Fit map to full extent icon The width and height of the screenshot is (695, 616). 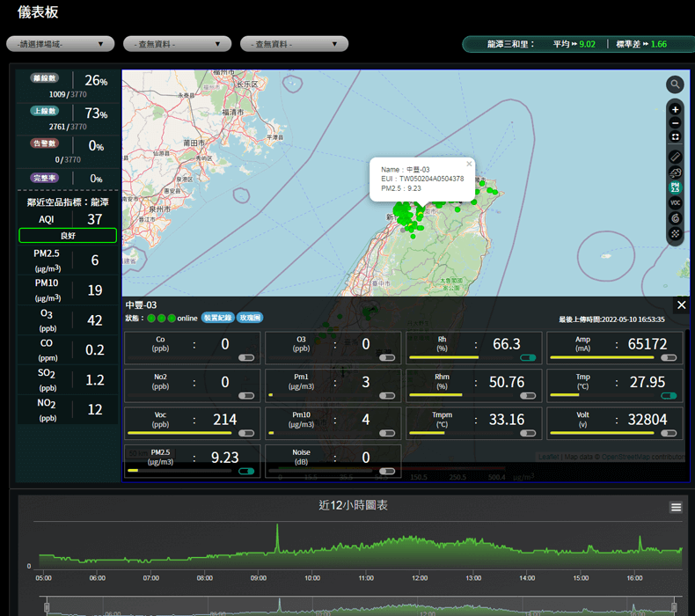coord(675,137)
